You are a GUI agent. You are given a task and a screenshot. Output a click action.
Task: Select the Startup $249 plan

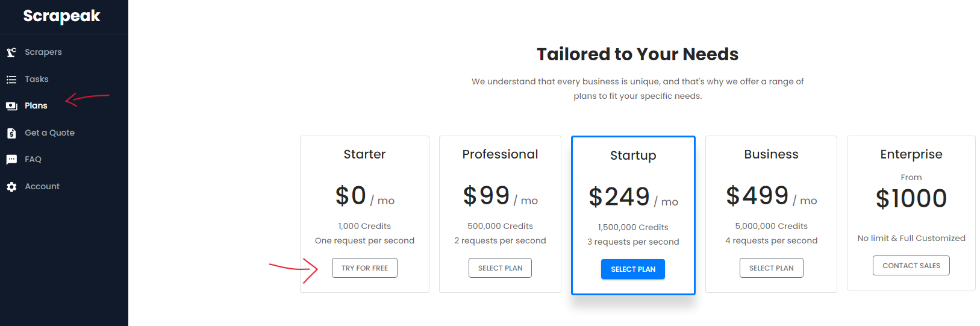pyautogui.click(x=633, y=269)
